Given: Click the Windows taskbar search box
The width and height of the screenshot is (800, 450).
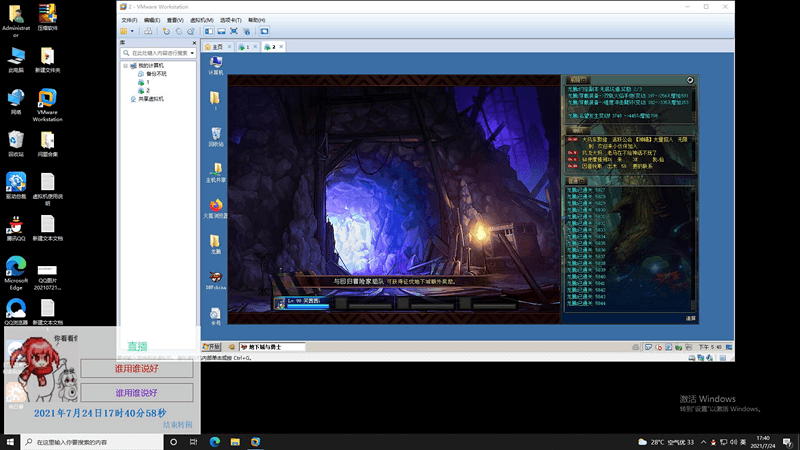Looking at the screenshot, I should tap(92, 442).
